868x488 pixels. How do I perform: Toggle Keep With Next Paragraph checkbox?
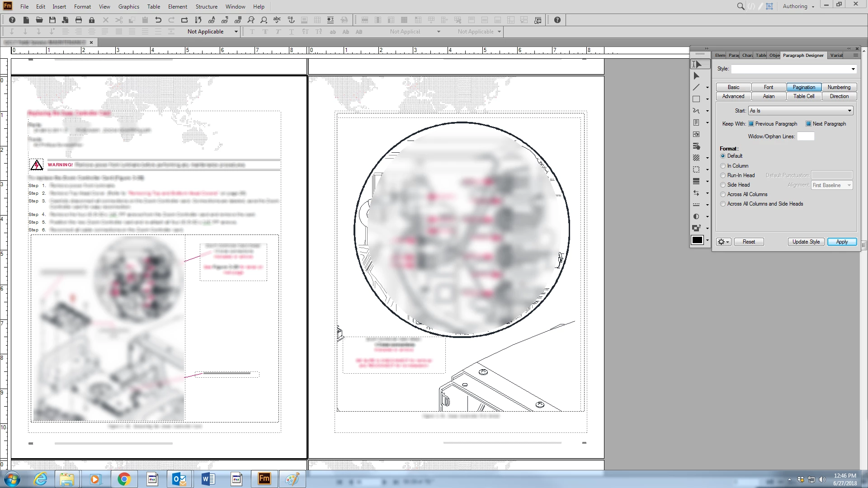point(808,124)
